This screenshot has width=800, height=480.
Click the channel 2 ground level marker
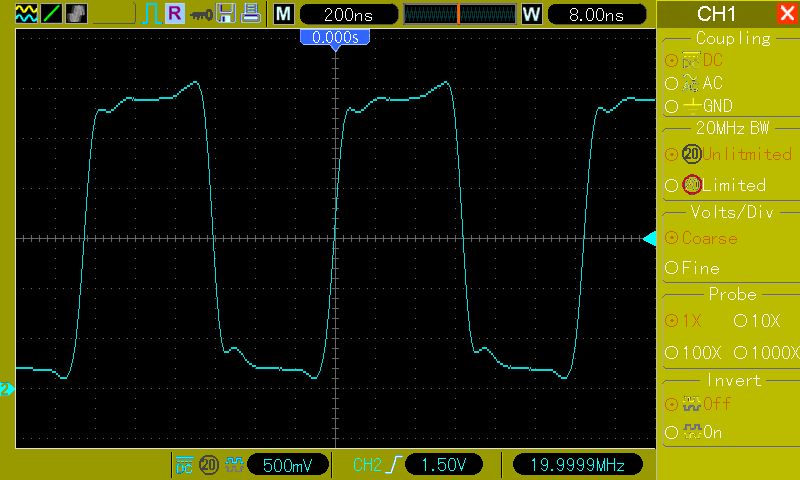pos(7,389)
